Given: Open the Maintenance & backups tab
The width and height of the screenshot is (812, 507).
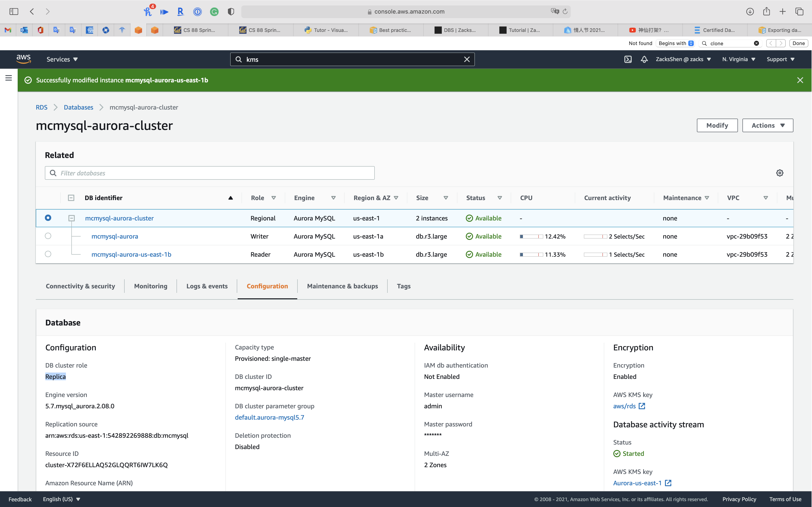Looking at the screenshot, I should click(x=342, y=286).
